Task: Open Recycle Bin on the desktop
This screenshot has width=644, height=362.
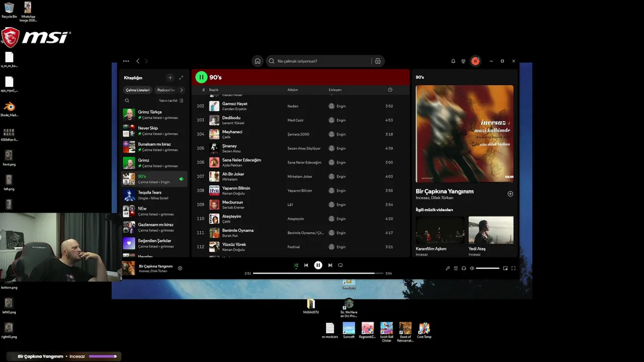Action: (x=9, y=10)
